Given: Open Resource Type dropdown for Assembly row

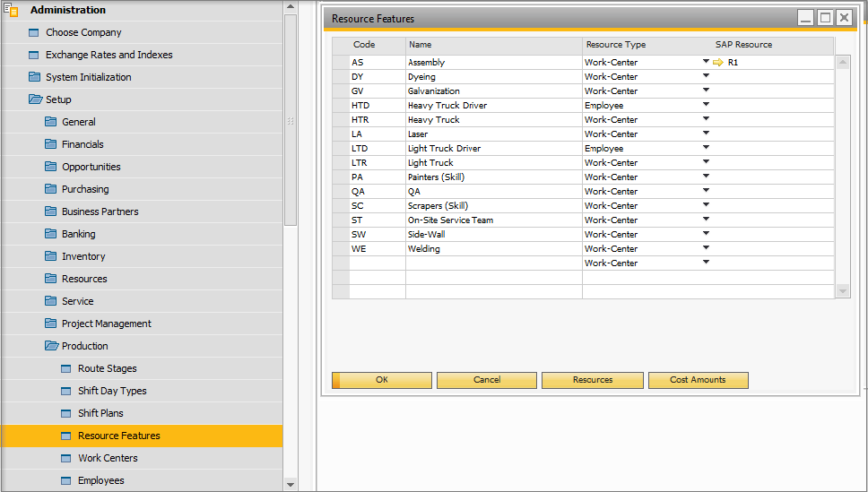Looking at the screenshot, I should coord(707,62).
